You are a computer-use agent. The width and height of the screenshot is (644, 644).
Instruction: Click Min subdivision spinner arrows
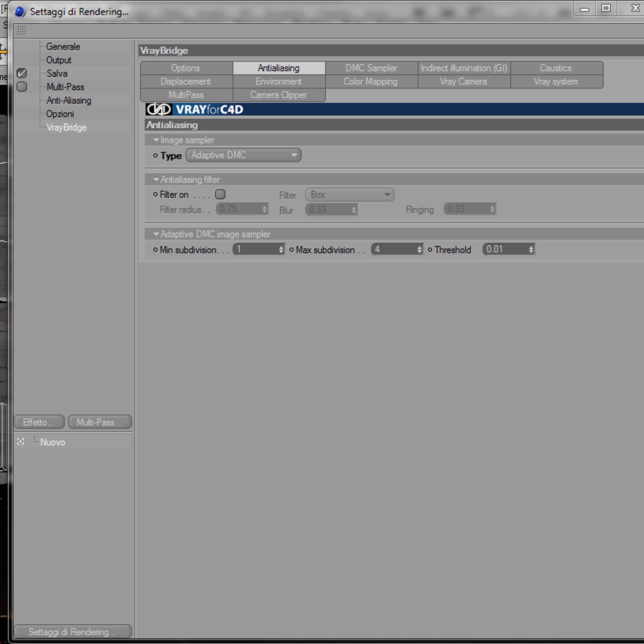(x=281, y=249)
